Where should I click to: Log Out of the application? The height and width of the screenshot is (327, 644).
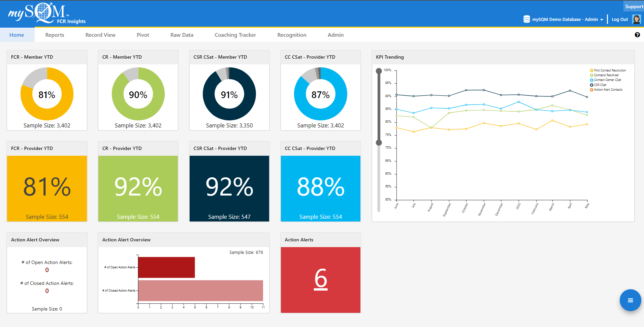pos(620,19)
